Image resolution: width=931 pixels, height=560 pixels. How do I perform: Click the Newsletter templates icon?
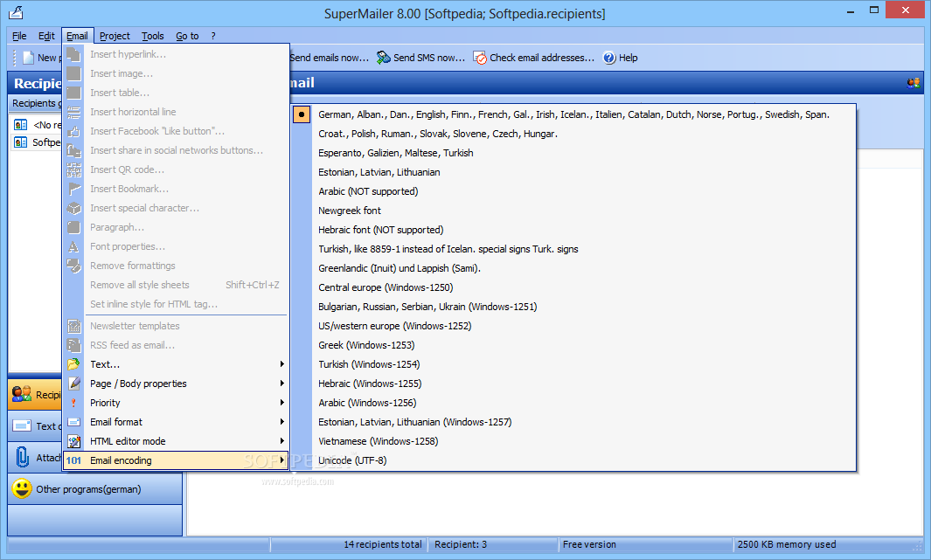[x=73, y=326]
